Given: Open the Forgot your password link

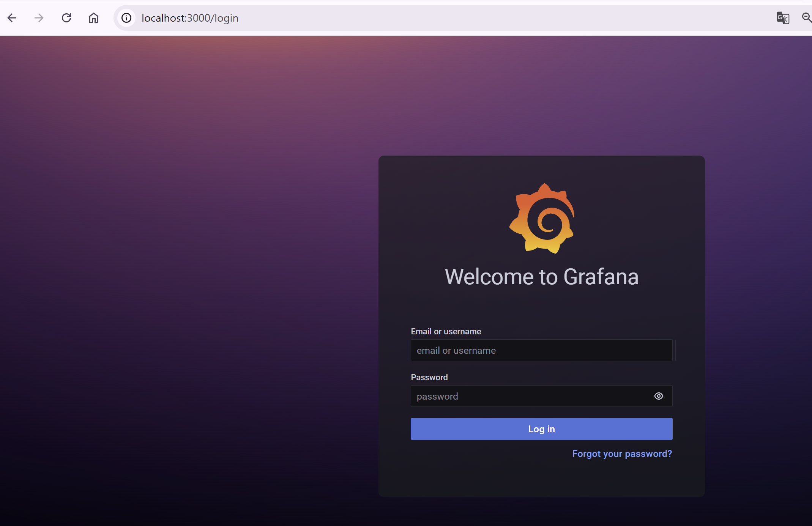Looking at the screenshot, I should pos(622,454).
